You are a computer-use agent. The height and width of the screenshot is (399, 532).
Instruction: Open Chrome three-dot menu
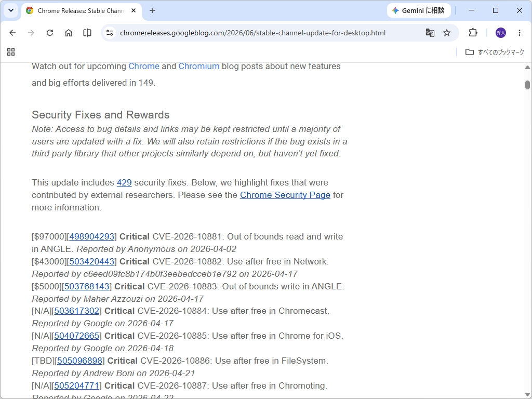(x=520, y=33)
